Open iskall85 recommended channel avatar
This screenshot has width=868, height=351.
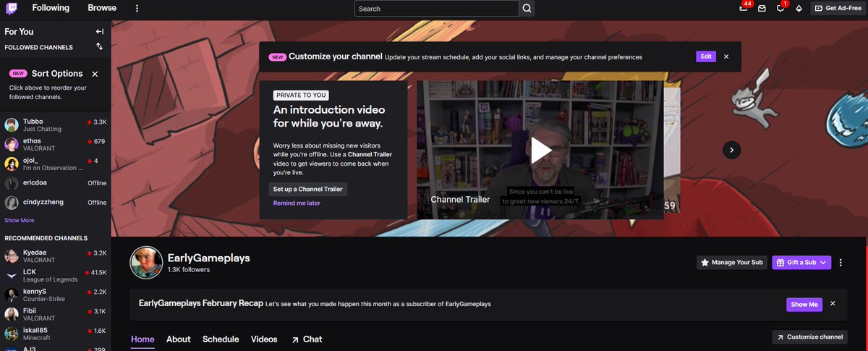pos(12,334)
